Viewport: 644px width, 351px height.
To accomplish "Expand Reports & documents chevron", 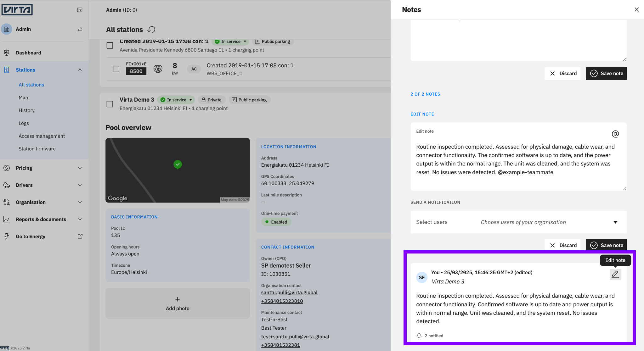I will (80, 219).
